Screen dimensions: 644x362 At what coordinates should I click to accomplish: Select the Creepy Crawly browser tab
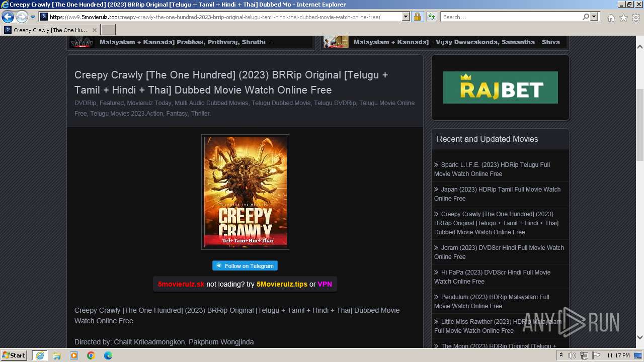50,30
